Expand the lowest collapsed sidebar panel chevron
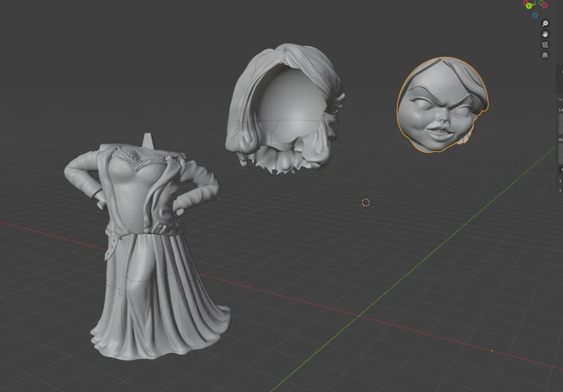Screen dimensions: 563x392 point(560,191)
